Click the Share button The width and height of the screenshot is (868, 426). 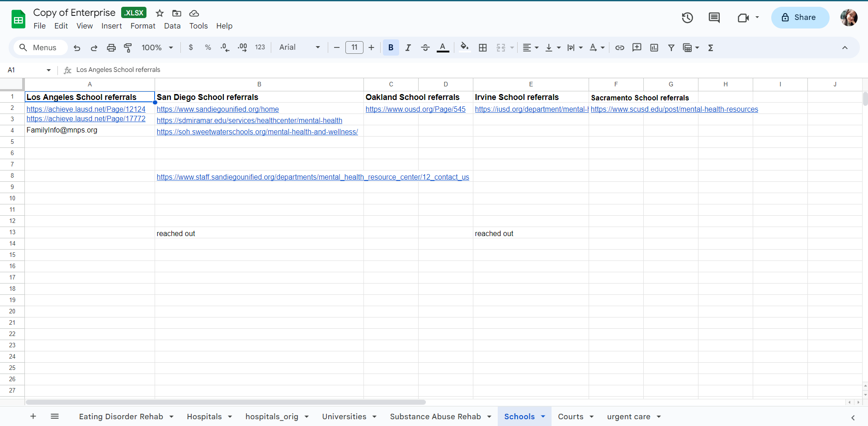pyautogui.click(x=800, y=18)
